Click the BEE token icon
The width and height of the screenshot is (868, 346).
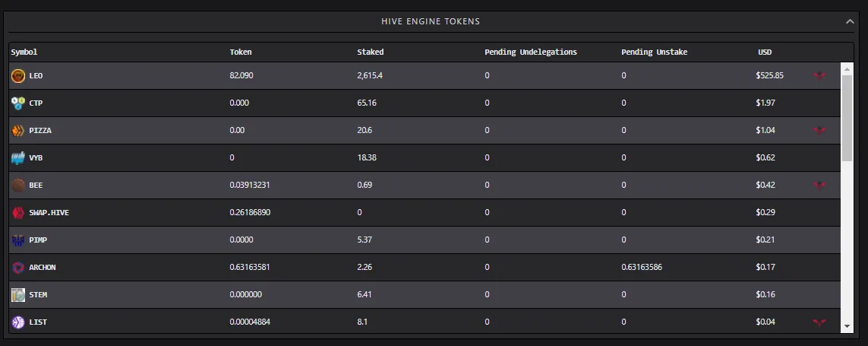click(18, 186)
